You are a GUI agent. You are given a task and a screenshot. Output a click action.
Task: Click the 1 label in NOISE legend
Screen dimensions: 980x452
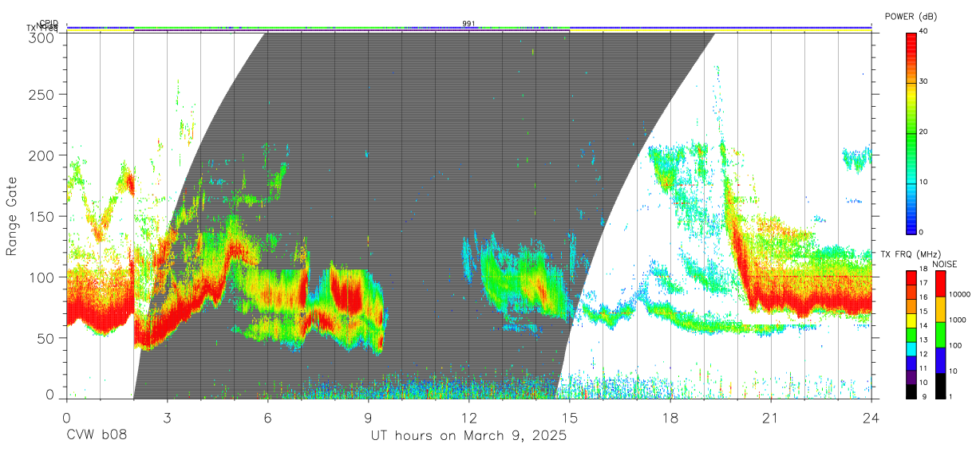coord(950,396)
